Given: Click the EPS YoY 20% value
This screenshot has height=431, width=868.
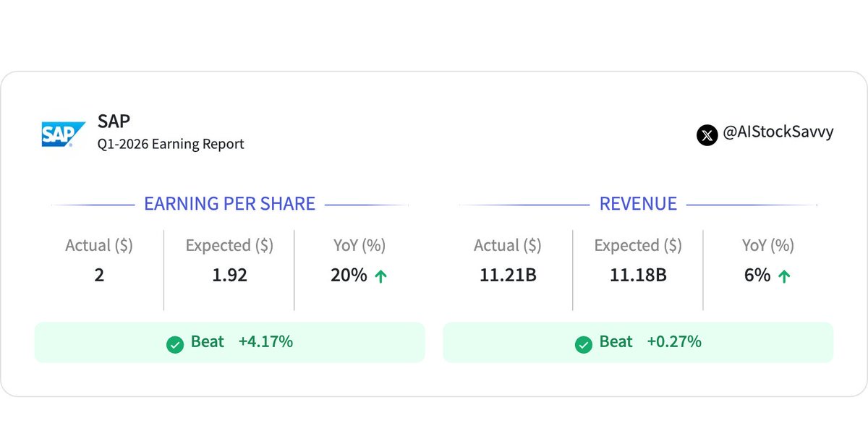Looking at the screenshot, I should pyautogui.click(x=349, y=276).
